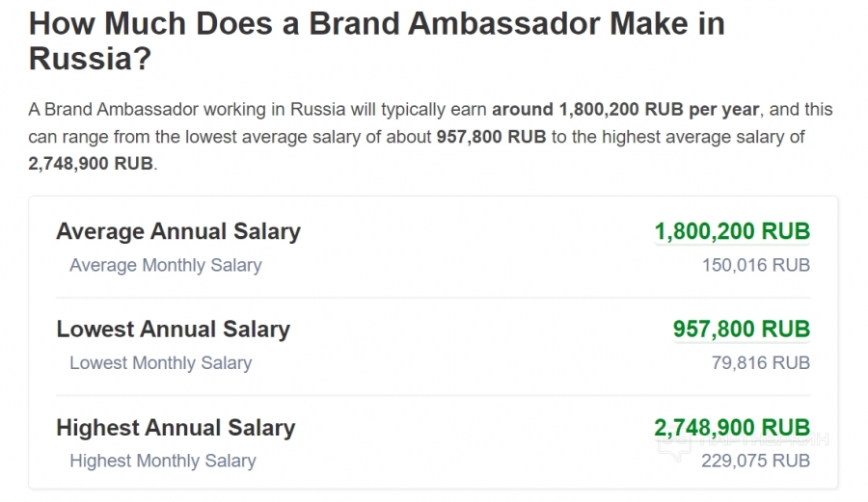Click the page heading about Brand Ambassador
The width and height of the screenshot is (868, 502).
click(376, 40)
